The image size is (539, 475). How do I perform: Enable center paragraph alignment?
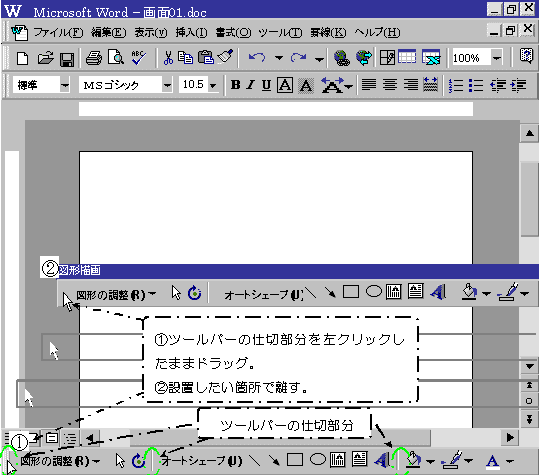(390, 85)
